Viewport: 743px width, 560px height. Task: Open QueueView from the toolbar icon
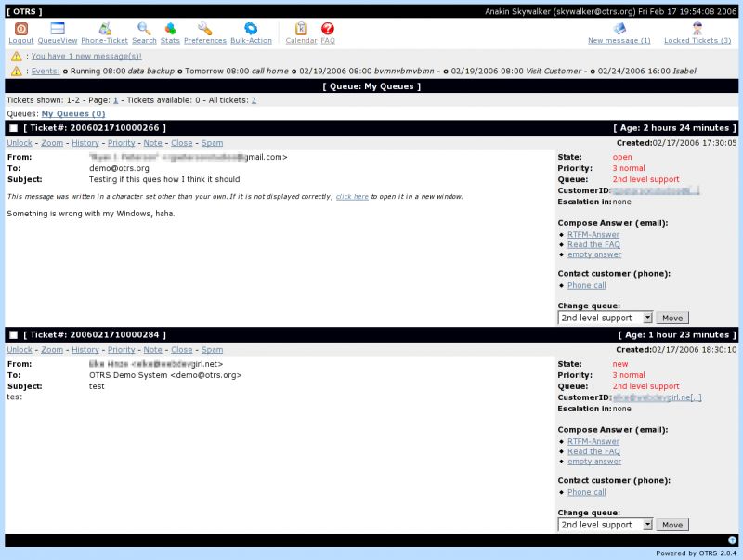click(x=58, y=29)
